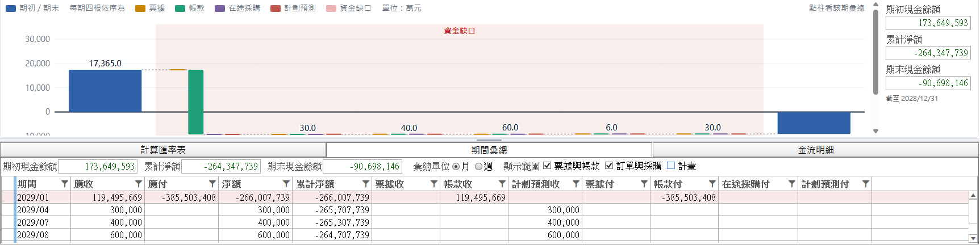
Task: Click the 60.0 bar value label
Action: (x=510, y=128)
